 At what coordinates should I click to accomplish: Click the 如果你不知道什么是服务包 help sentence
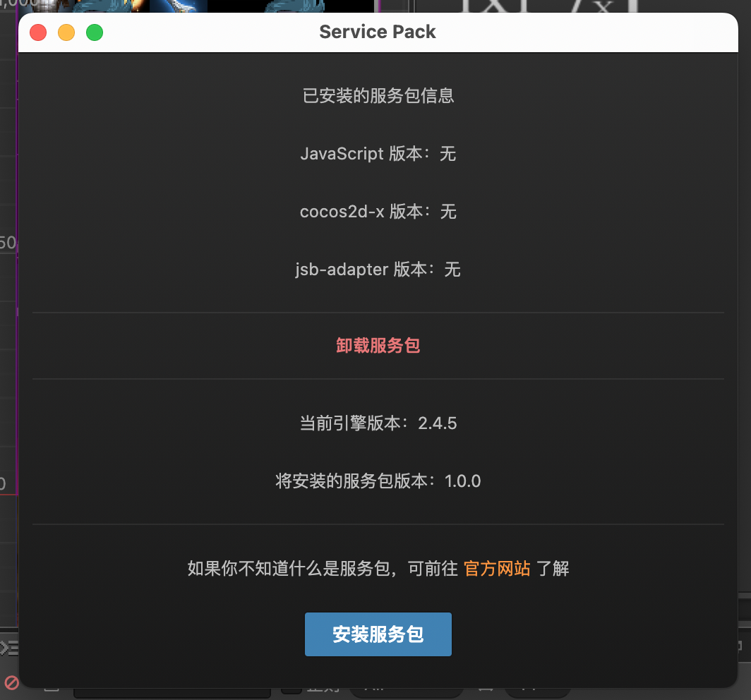(x=378, y=568)
